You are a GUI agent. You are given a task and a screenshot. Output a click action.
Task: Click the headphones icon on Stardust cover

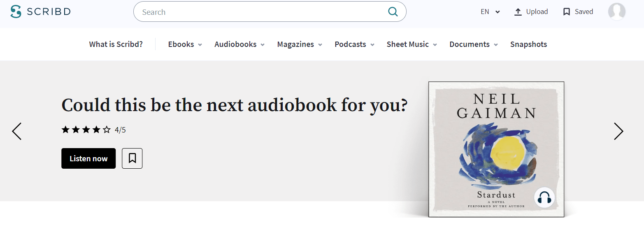pyautogui.click(x=544, y=198)
